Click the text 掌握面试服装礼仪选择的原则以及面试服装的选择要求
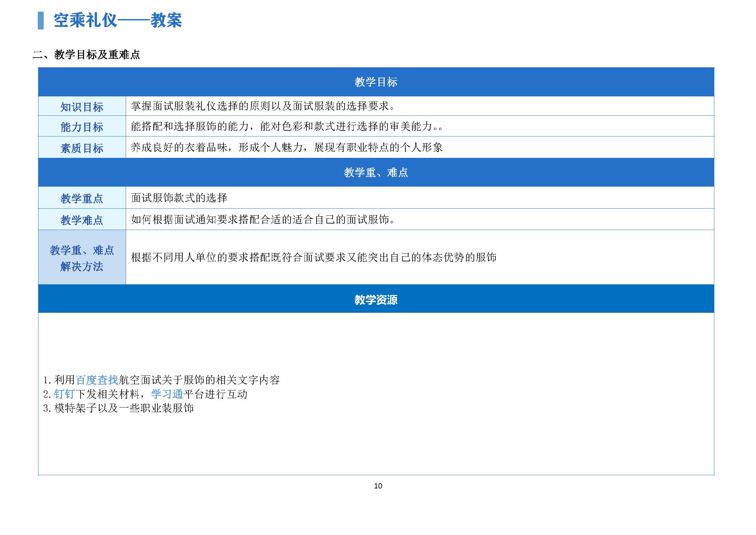The image size is (756, 535). (263, 106)
